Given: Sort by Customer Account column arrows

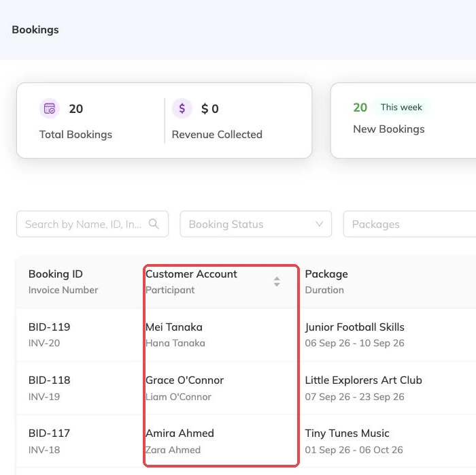Looking at the screenshot, I should (277, 282).
